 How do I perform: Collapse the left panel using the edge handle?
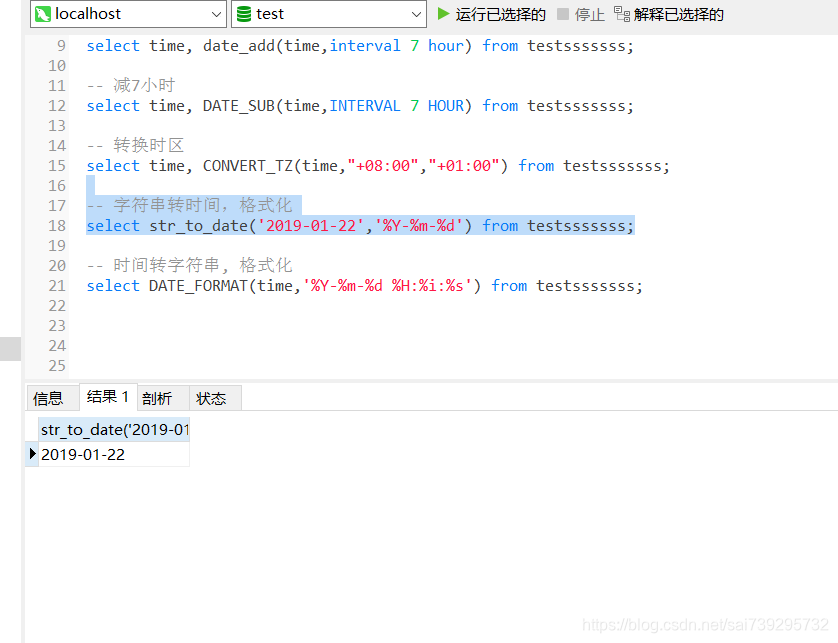point(10,348)
